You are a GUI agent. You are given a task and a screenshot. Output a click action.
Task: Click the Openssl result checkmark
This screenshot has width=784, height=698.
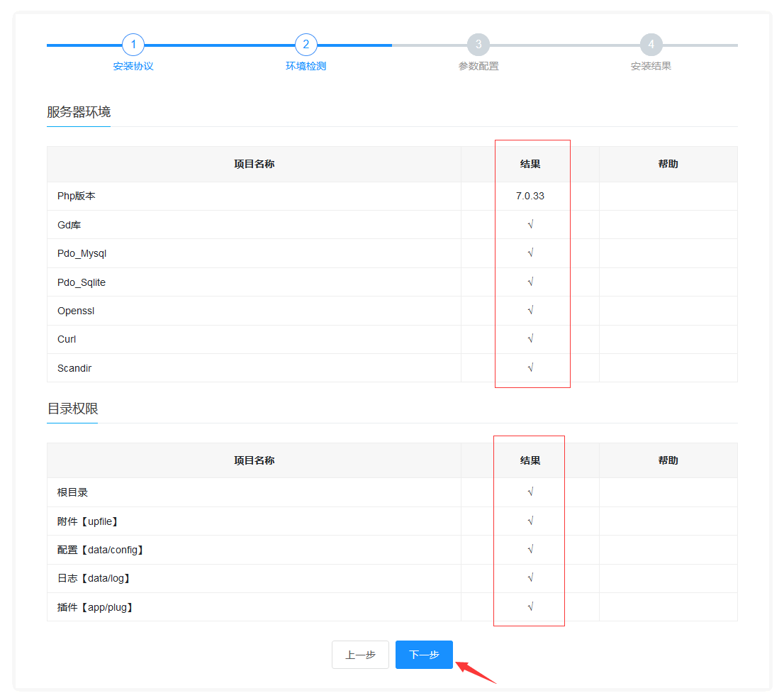click(530, 311)
